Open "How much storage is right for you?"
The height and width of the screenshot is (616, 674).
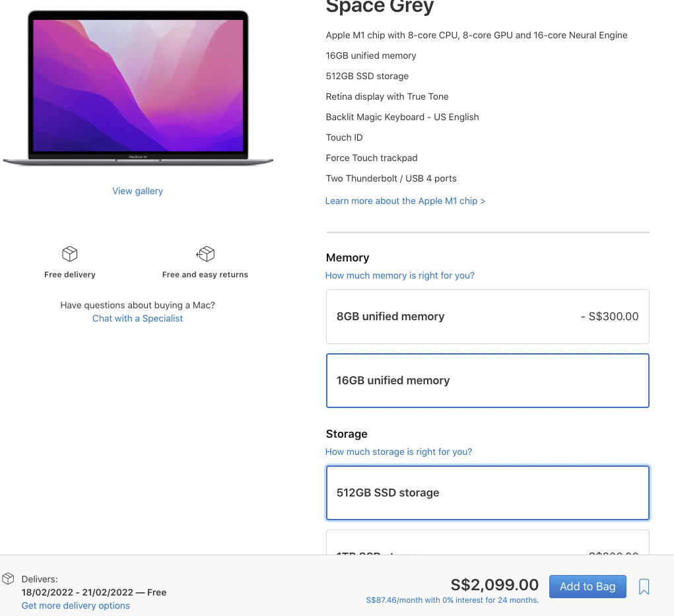[x=399, y=452]
